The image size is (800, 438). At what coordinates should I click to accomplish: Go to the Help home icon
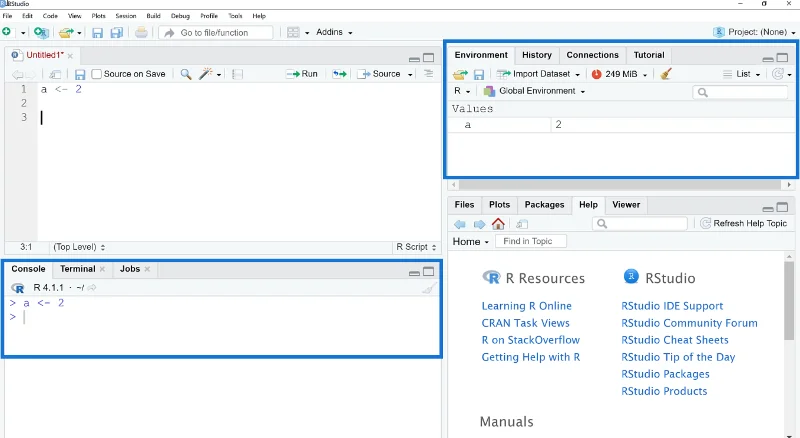(x=498, y=224)
